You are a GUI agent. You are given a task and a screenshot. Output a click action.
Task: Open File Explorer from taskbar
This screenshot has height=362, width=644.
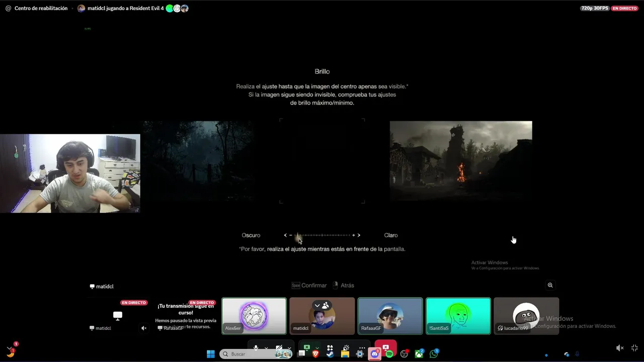(345, 354)
